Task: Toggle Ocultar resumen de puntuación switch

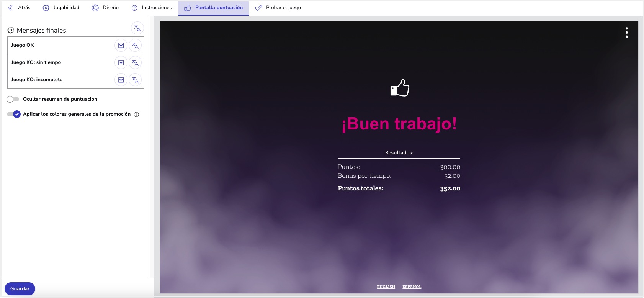Action: point(13,99)
